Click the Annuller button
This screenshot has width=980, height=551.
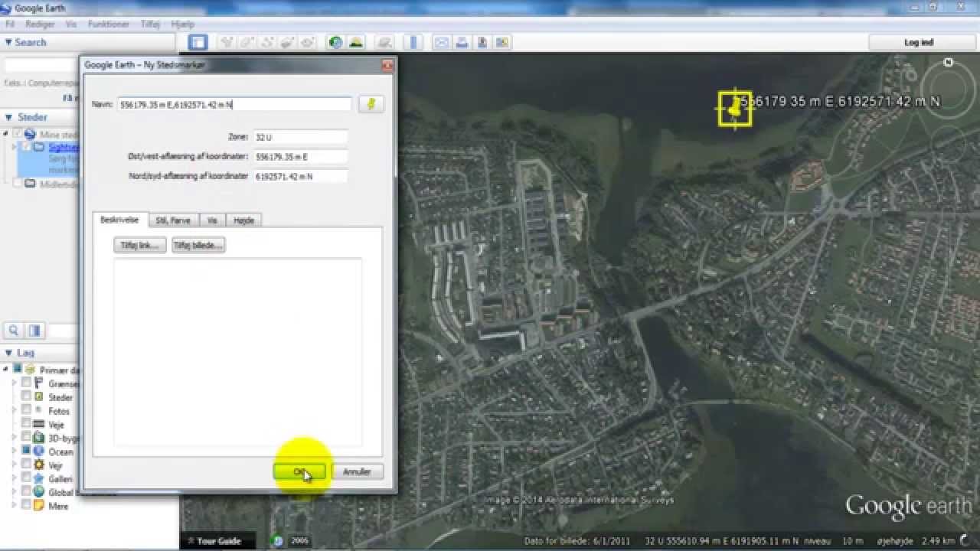(357, 471)
